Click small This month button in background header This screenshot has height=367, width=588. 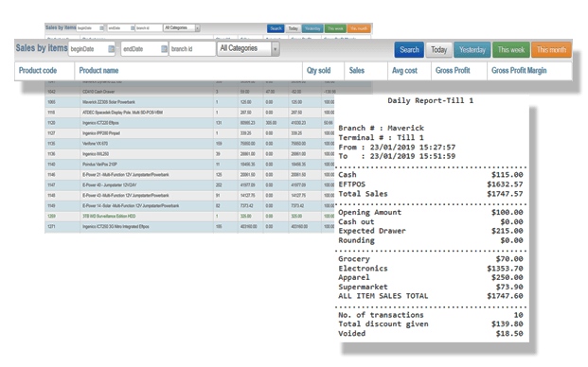359,28
